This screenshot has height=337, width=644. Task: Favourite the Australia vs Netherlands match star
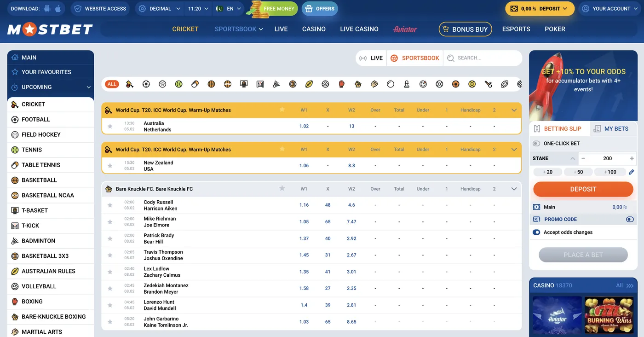pyautogui.click(x=109, y=126)
